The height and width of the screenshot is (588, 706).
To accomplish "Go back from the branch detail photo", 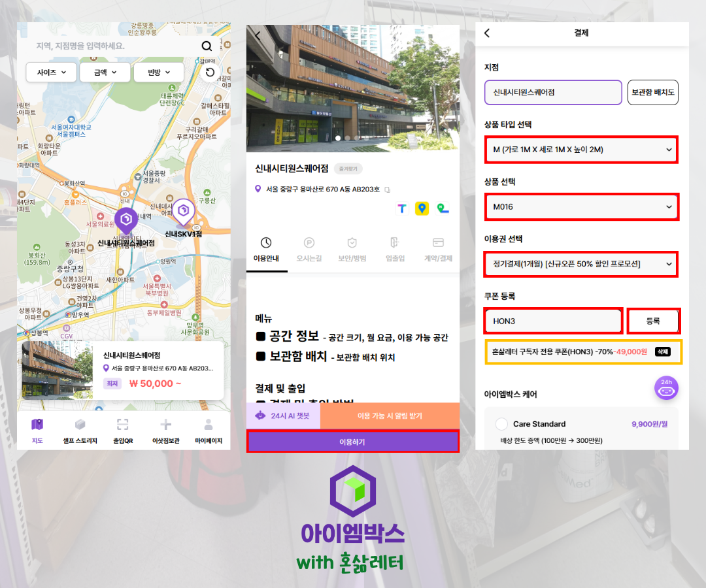I will tap(258, 35).
